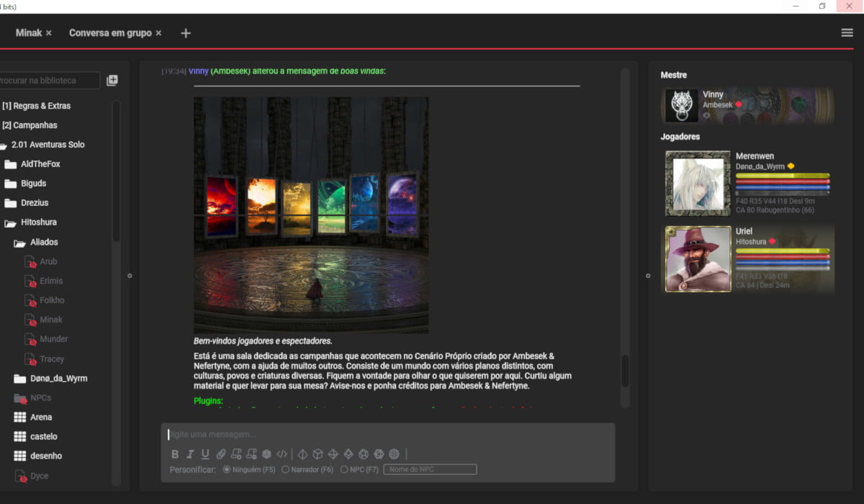This screenshot has height=504, width=864.
Task: Open the Conversa em grupo tab
Action: tap(109, 33)
